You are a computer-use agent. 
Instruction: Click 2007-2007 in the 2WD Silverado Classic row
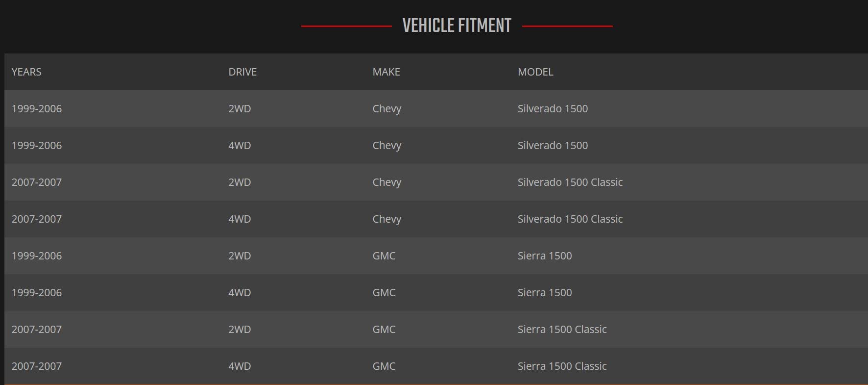click(37, 182)
